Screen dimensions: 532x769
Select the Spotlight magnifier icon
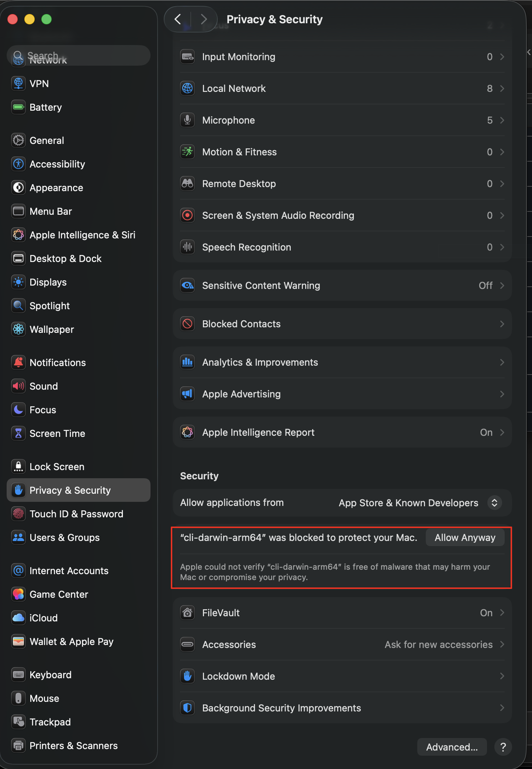click(x=18, y=306)
